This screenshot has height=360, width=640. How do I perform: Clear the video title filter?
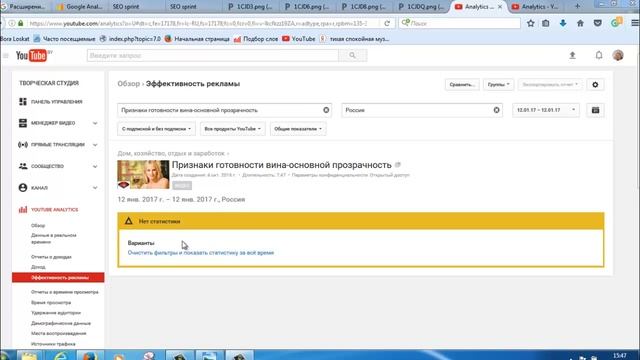pos(326,110)
